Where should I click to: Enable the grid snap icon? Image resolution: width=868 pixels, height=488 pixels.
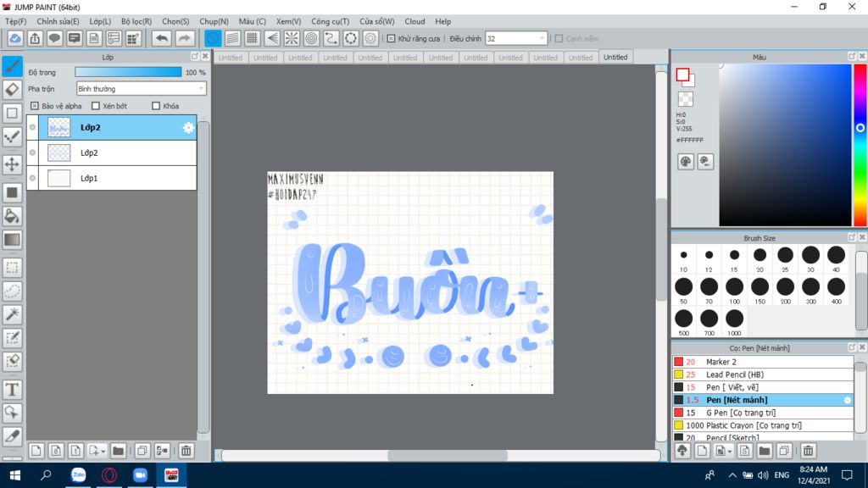click(253, 38)
